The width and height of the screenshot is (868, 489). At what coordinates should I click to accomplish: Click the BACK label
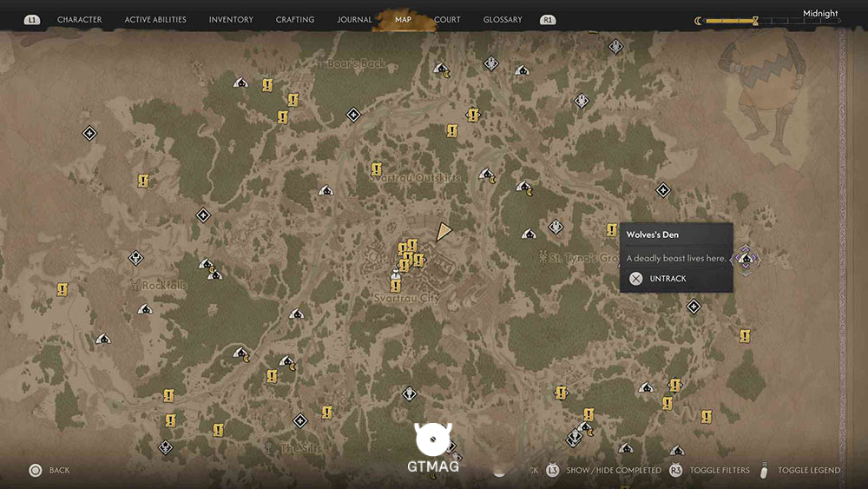[x=59, y=470]
